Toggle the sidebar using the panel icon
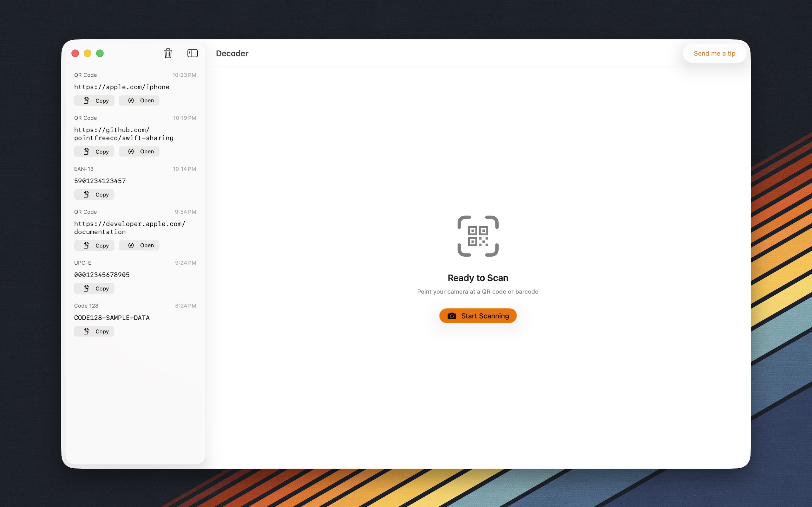The image size is (812, 507). coord(192,53)
